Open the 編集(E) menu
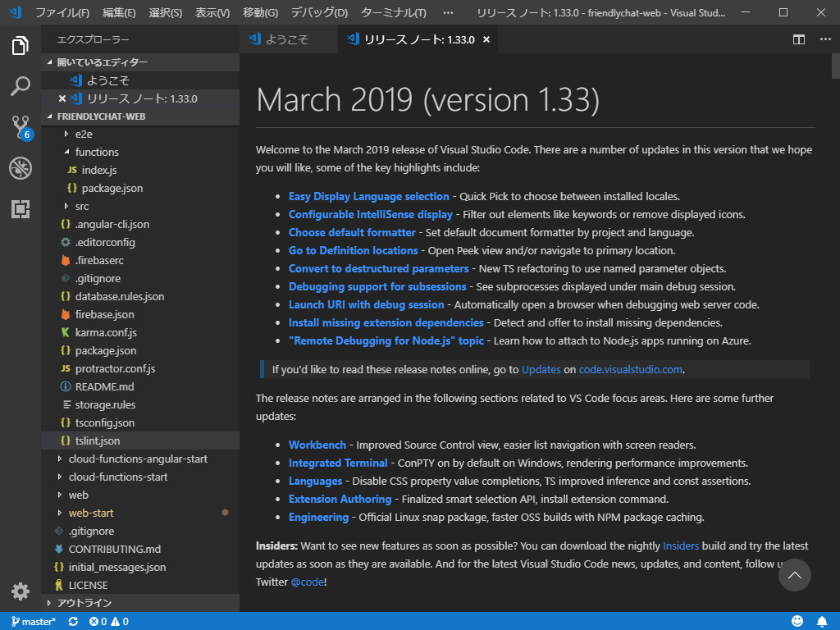Screen dimensions: 840x630 point(119,12)
